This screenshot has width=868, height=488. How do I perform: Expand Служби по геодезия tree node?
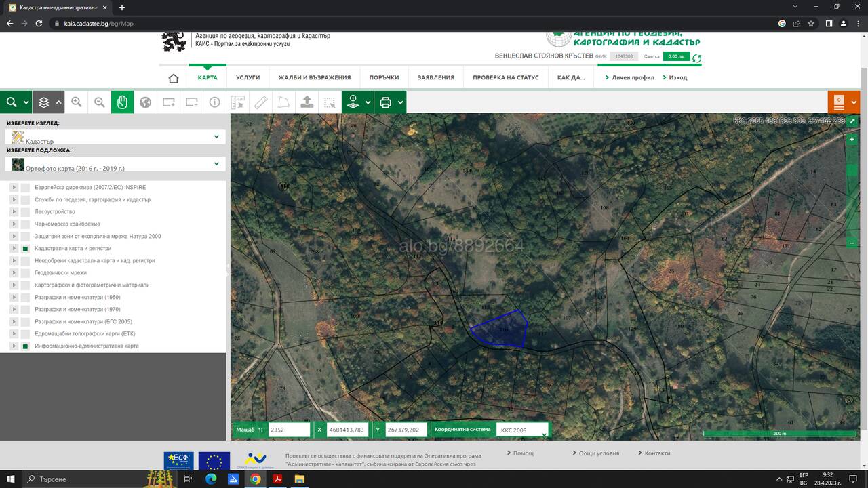click(14, 200)
